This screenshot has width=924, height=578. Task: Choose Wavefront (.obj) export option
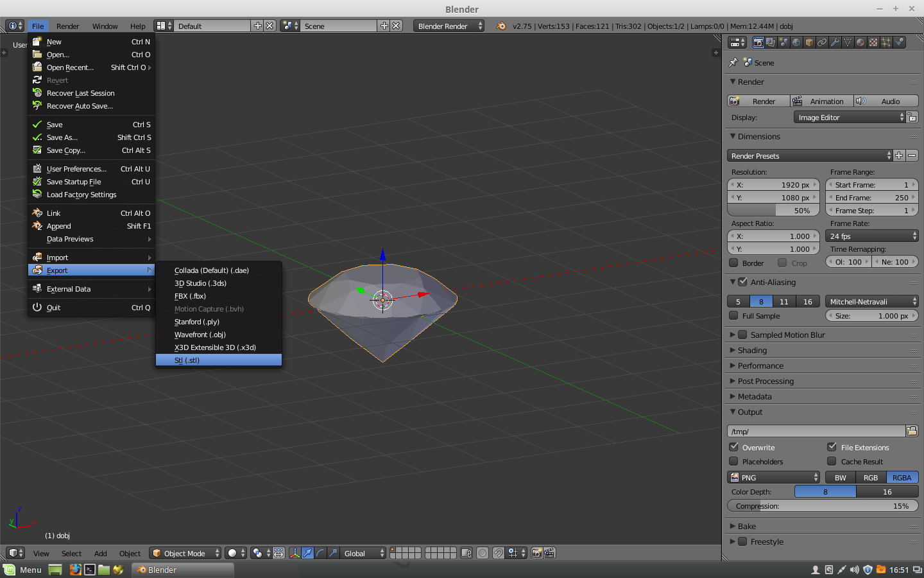click(219, 335)
